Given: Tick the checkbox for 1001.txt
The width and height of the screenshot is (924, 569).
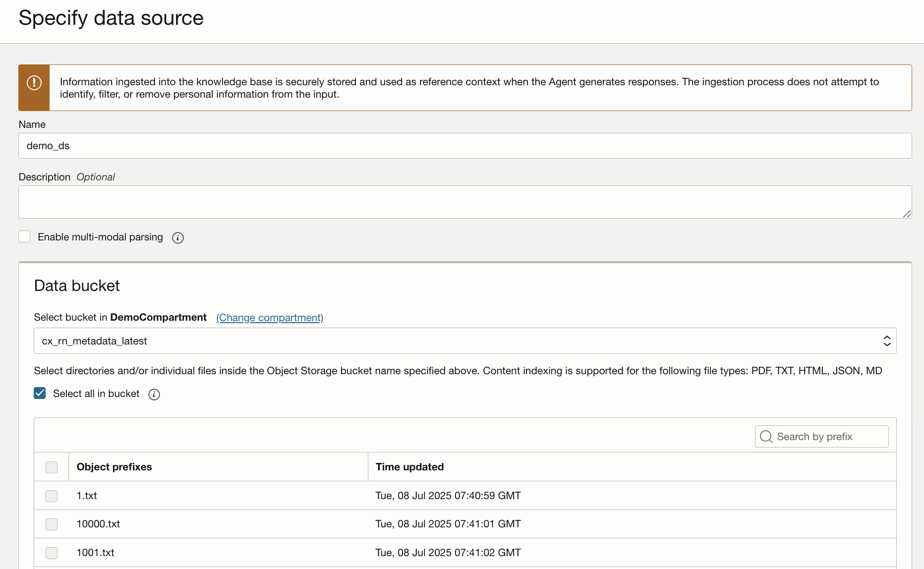Looking at the screenshot, I should pos(52,553).
